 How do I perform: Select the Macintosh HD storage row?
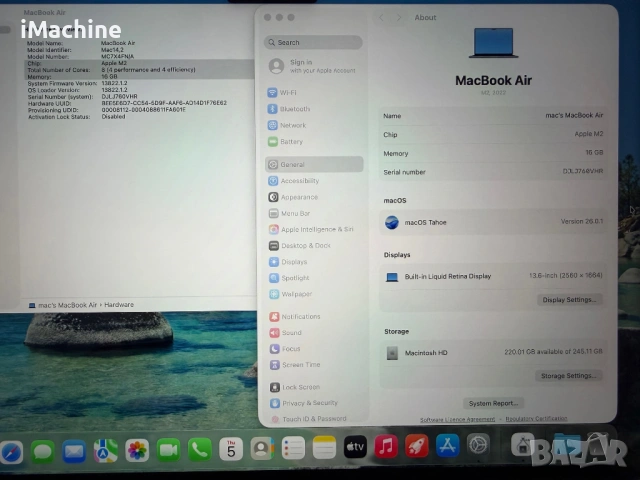tap(493, 352)
